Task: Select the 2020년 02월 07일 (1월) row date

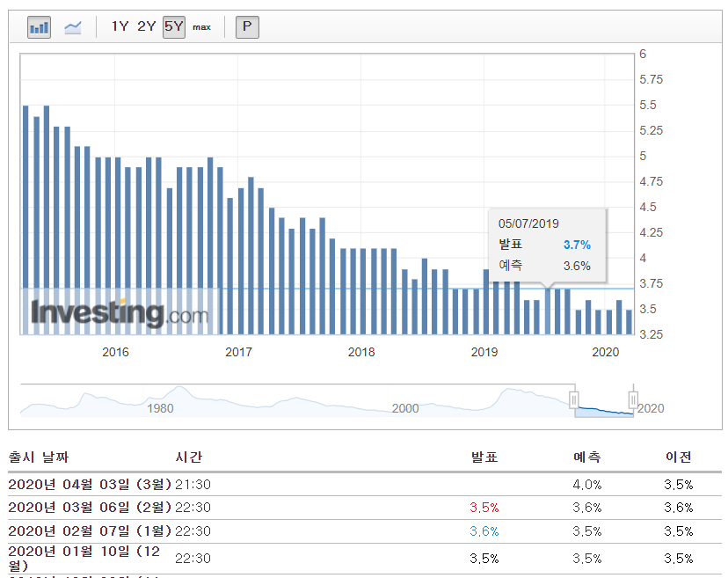Action: (90, 531)
